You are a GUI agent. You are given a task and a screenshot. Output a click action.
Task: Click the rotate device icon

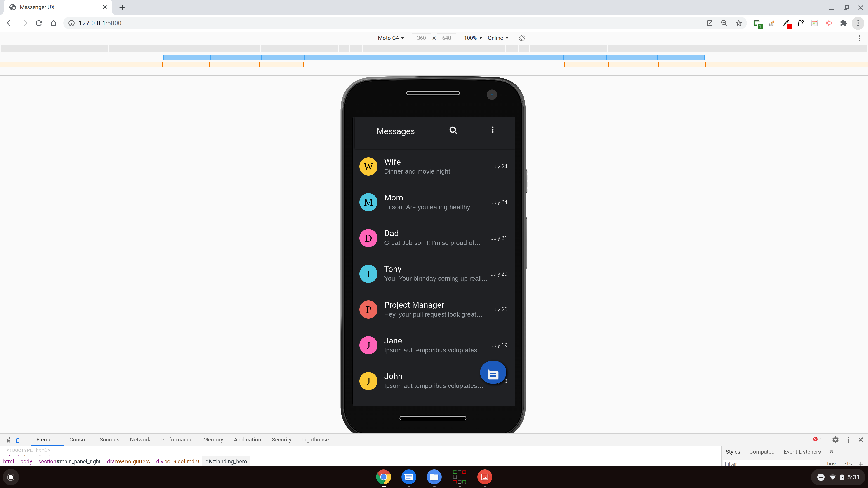coord(522,38)
